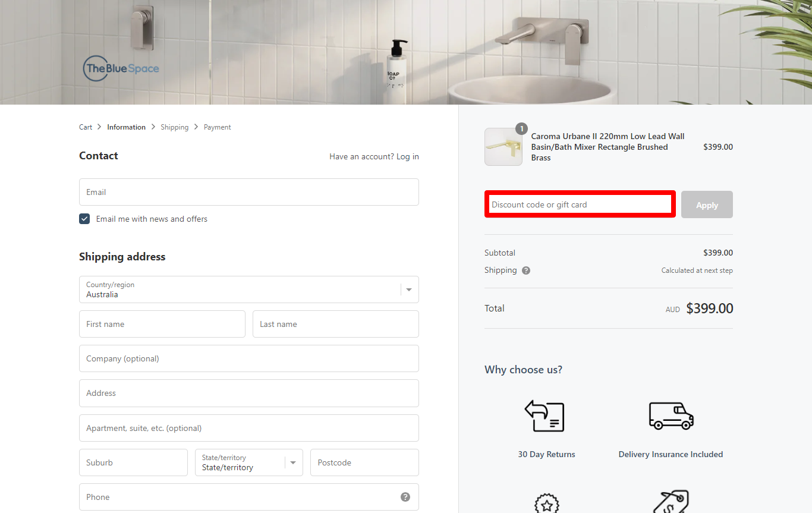
Task: Click The Blue Space logo
Action: click(121, 68)
